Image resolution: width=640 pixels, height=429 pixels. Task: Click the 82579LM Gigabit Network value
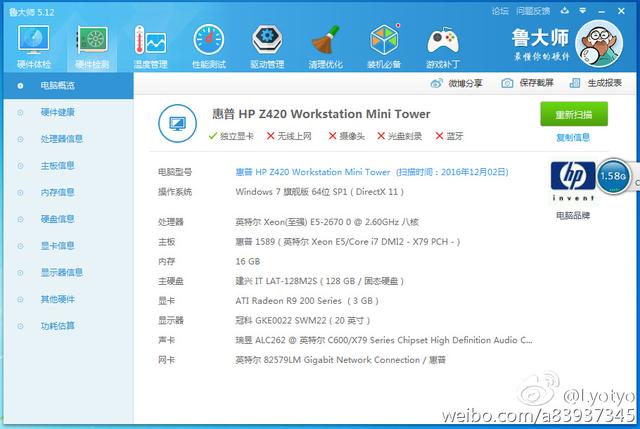pyautogui.click(x=340, y=360)
